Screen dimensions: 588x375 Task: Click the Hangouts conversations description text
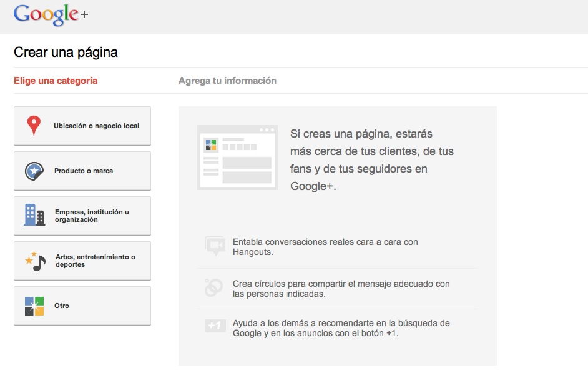coord(325,247)
